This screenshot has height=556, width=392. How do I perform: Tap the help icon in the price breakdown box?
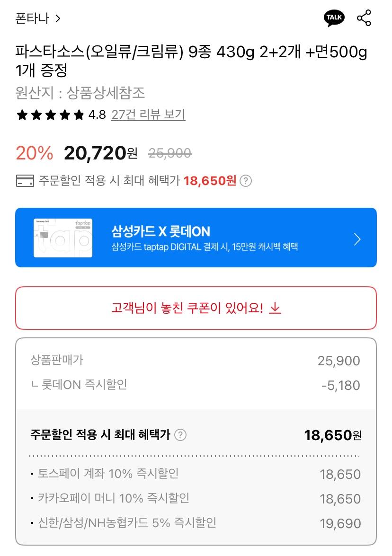(x=180, y=435)
